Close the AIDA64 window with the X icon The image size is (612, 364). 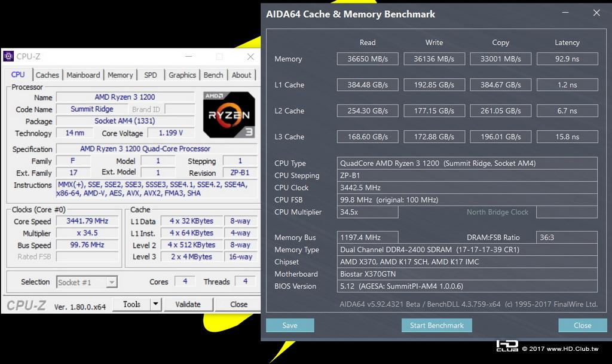[596, 13]
